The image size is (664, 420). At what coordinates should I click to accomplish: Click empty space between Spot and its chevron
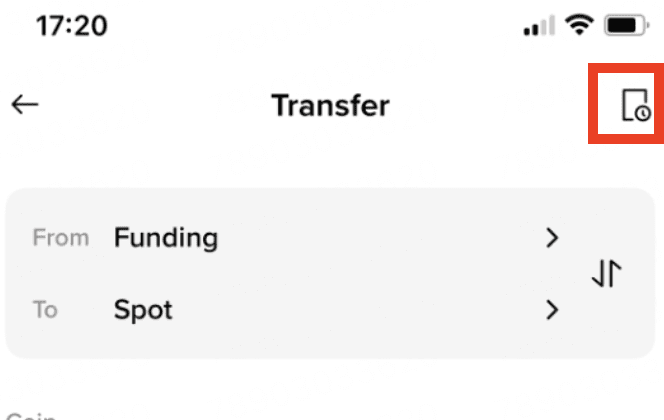(x=360, y=310)
